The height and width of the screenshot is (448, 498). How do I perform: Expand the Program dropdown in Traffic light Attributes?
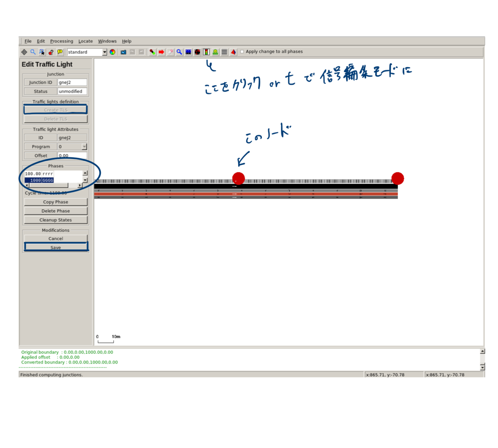click(85, 147)
